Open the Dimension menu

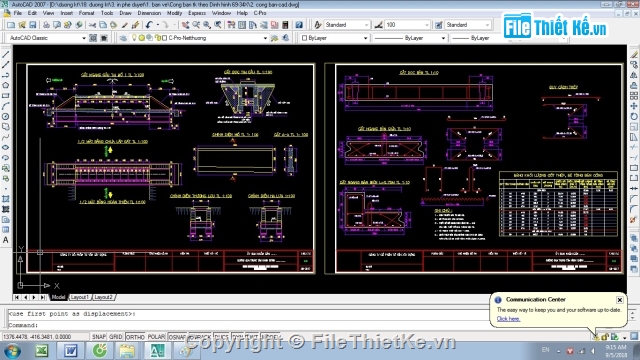[149, 13]
